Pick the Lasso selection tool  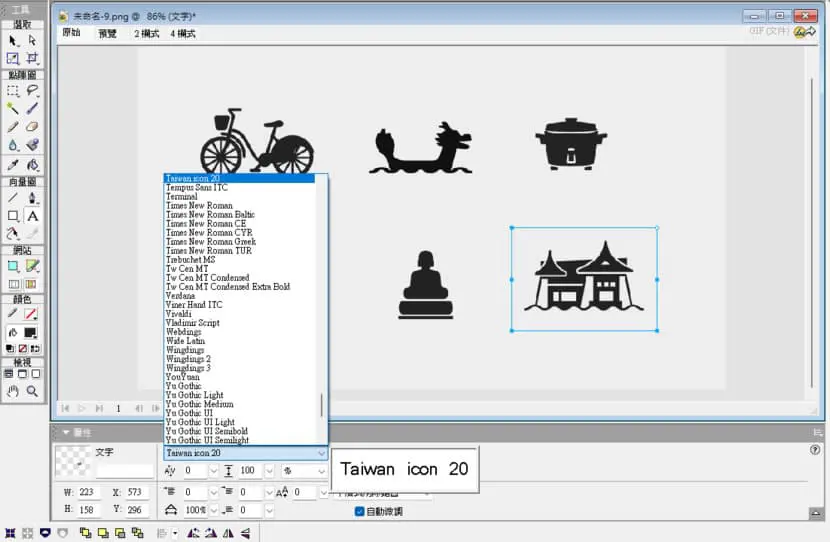tap(32, 91)
